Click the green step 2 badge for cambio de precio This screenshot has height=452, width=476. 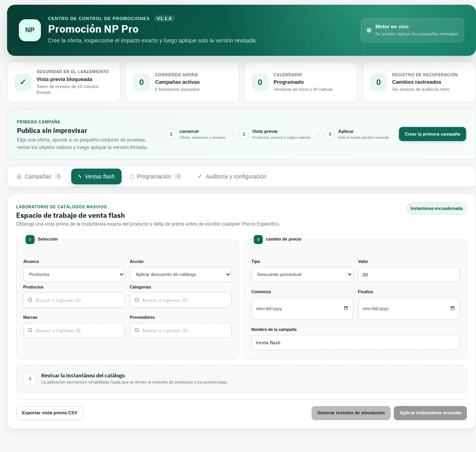258,239
